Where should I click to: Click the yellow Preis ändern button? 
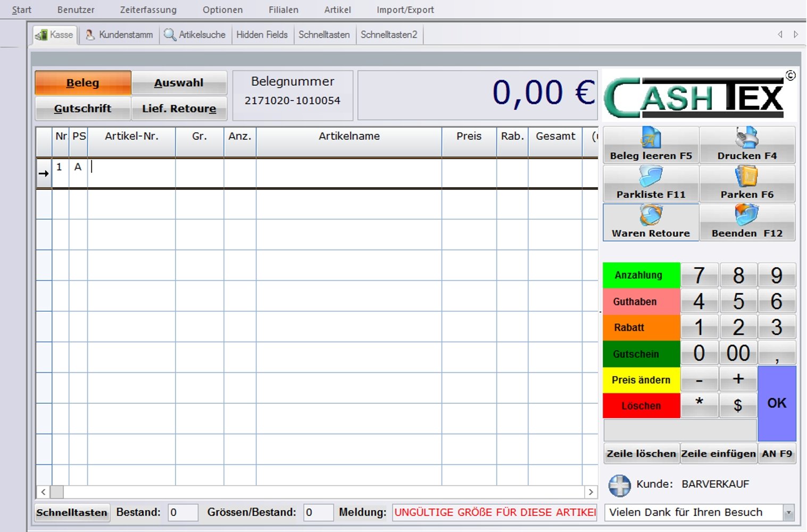641,380
